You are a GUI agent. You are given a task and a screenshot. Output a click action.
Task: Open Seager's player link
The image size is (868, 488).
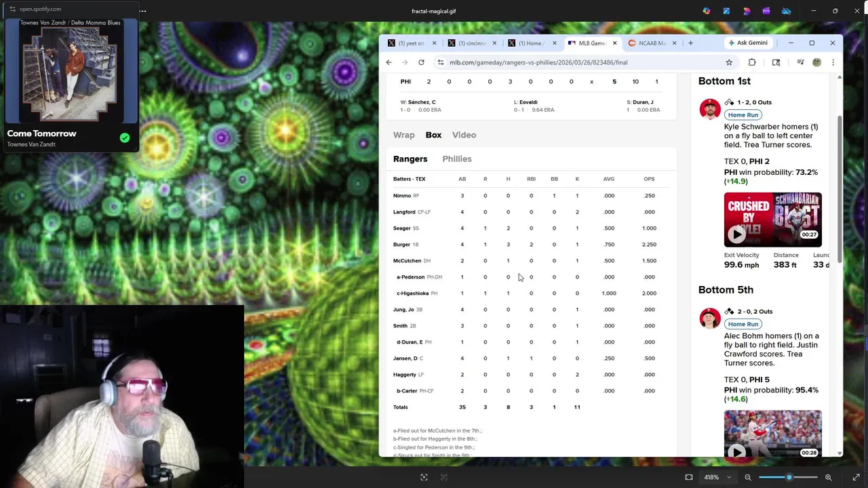(x=401, y=228)
